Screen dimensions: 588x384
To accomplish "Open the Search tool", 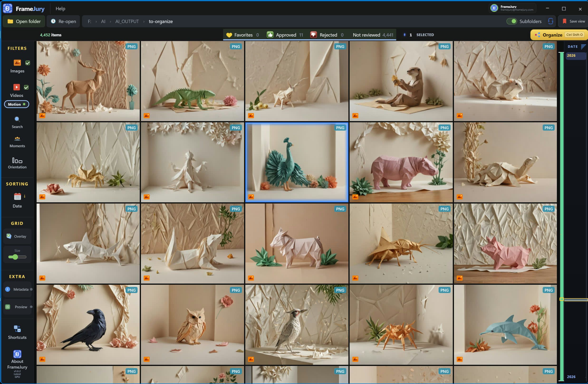I will [x=17, y=122].
